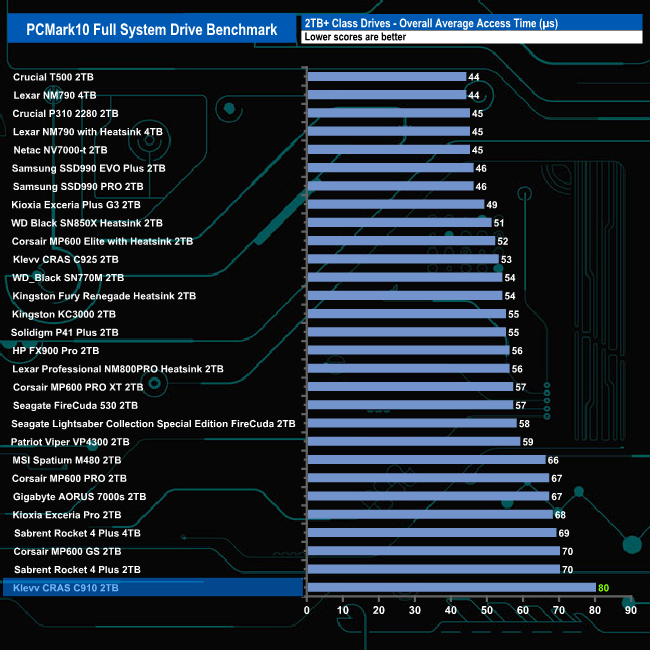Select the 'Crucial P310 2280 2TB' label
Image resolution: width=650 pixels, height=650 pixels.
coord(65,114)
